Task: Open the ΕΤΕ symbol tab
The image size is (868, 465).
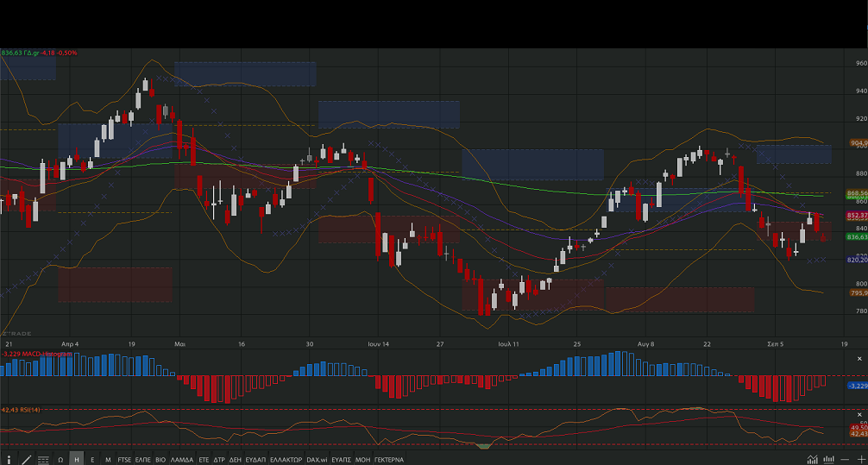Action: 204,460
